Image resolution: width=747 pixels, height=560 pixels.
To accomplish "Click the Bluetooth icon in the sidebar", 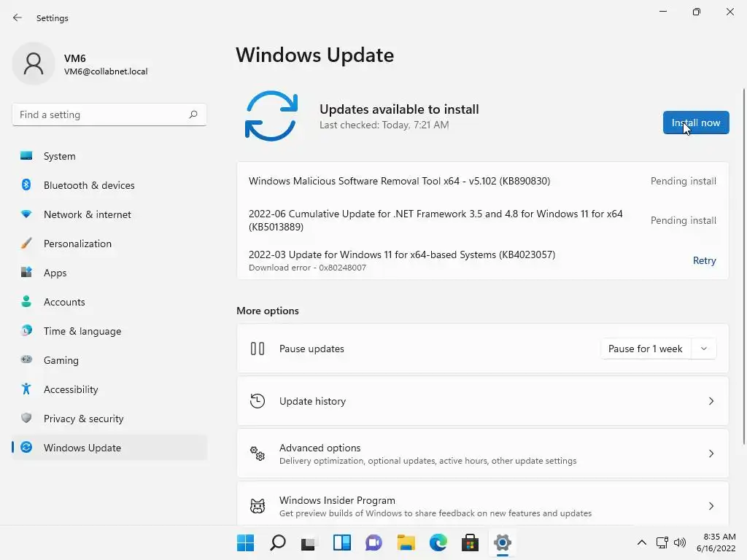I will pos(26,184).
